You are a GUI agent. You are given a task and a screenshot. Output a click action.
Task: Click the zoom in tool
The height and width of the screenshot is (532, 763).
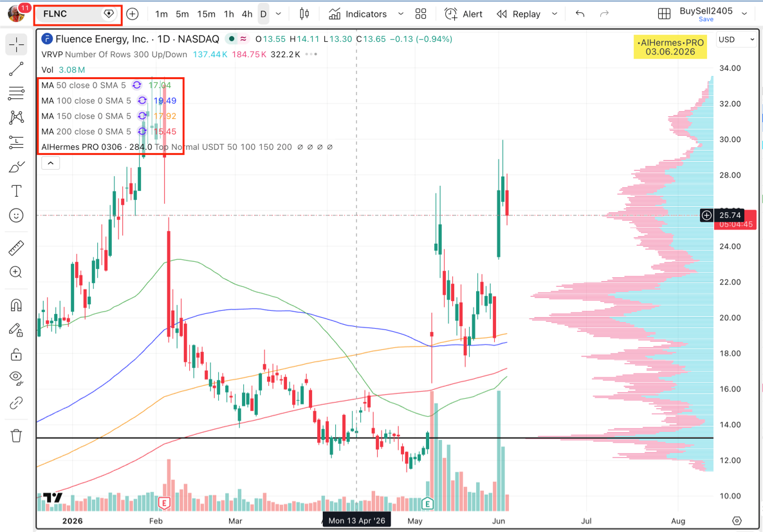click(16, 272)
